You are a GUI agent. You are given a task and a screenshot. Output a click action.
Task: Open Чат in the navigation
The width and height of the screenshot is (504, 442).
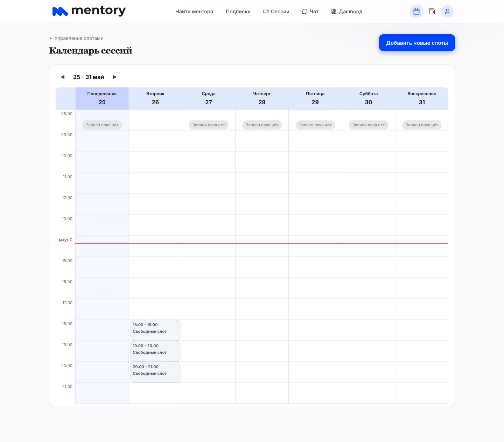pyautogui.click(x=310, y=12)
